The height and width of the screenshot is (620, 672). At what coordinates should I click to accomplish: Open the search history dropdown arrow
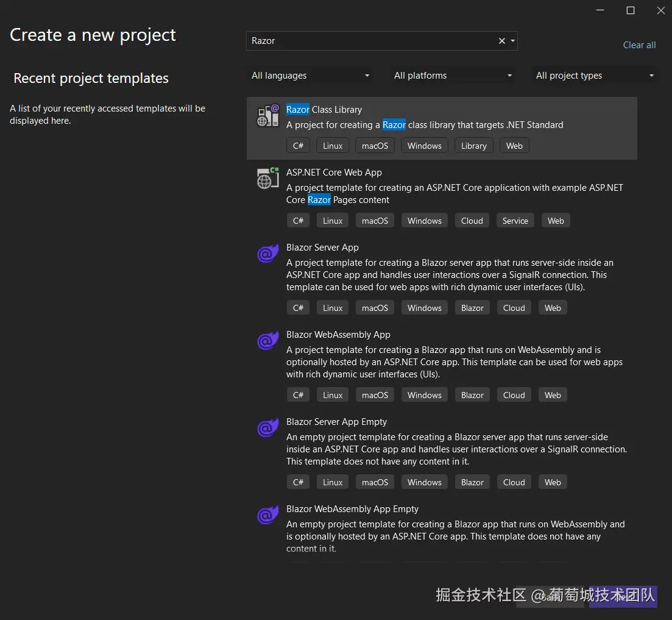pos(512,41)
